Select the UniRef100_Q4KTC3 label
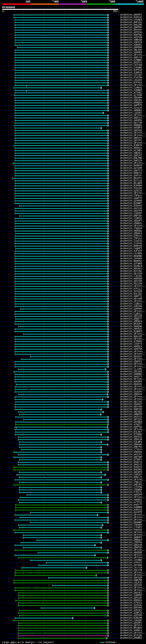 pos(131,170)
